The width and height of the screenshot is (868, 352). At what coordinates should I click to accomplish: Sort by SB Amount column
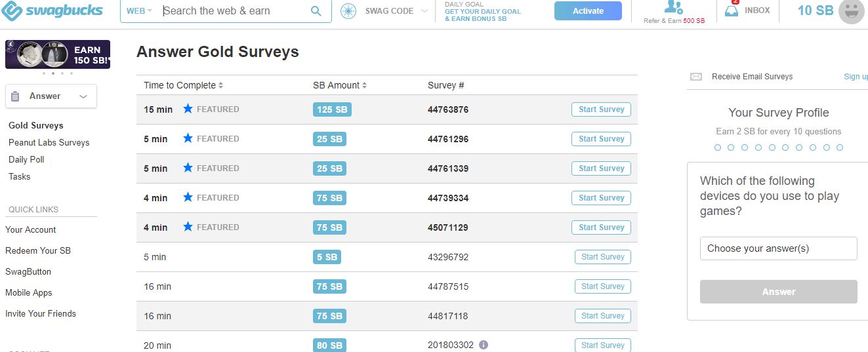(x=340, y=85)
